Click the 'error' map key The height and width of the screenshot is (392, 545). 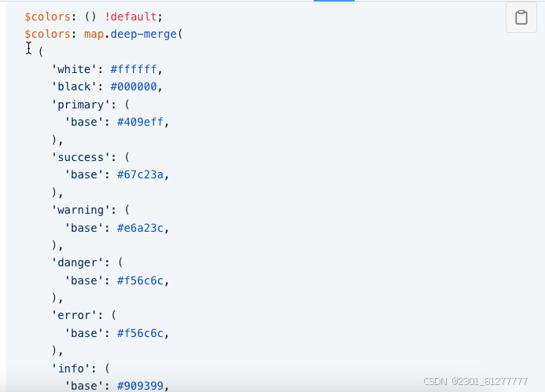(x=74, y=315)
